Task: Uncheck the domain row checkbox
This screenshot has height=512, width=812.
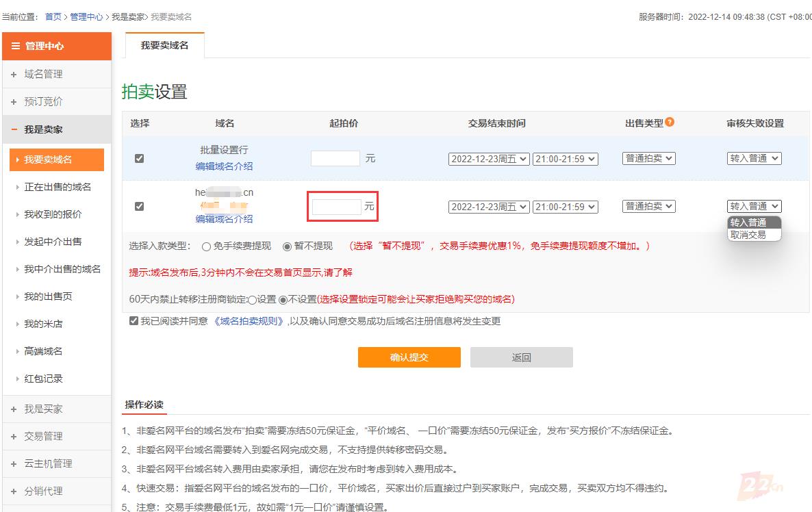Action: click(x=140, y=206)
